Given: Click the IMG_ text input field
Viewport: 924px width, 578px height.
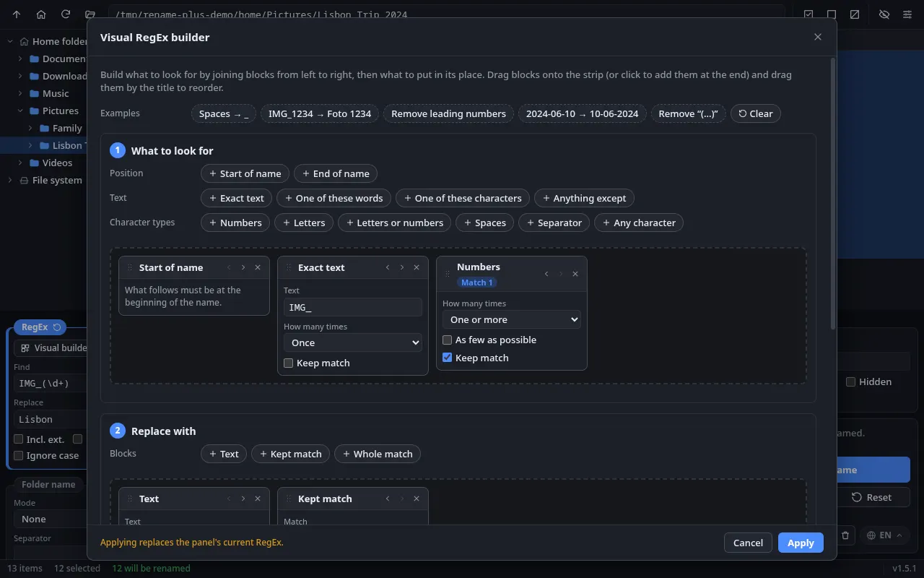Looking at the screenshot, I should pos(353,307).
